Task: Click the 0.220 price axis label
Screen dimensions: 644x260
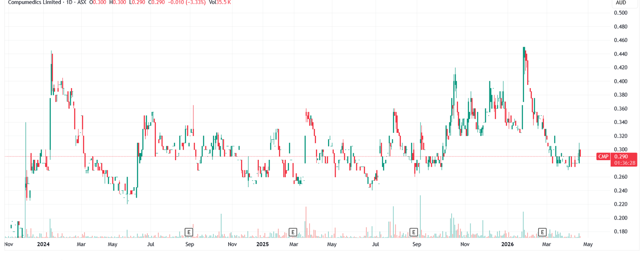Action: click(621, 204)
